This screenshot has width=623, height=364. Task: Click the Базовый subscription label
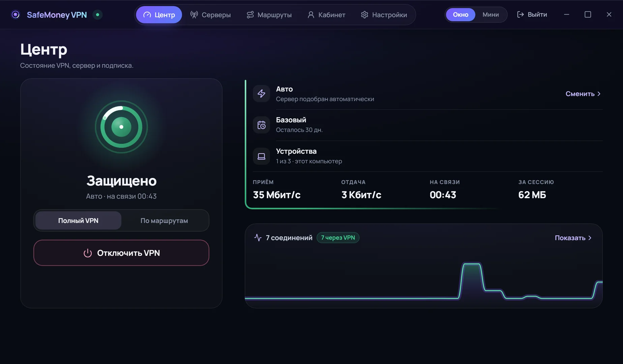pos(291,120)
